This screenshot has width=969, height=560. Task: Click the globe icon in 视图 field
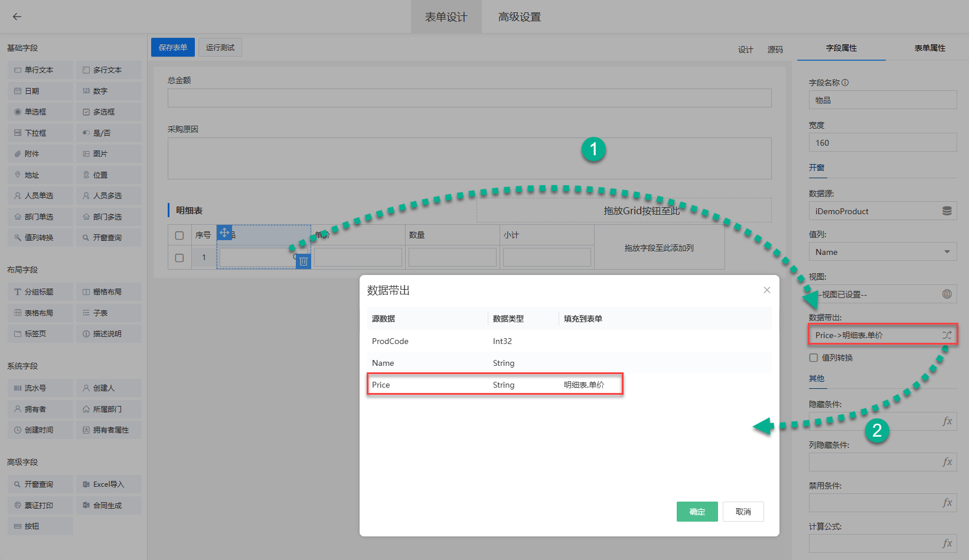pos(947,294)
